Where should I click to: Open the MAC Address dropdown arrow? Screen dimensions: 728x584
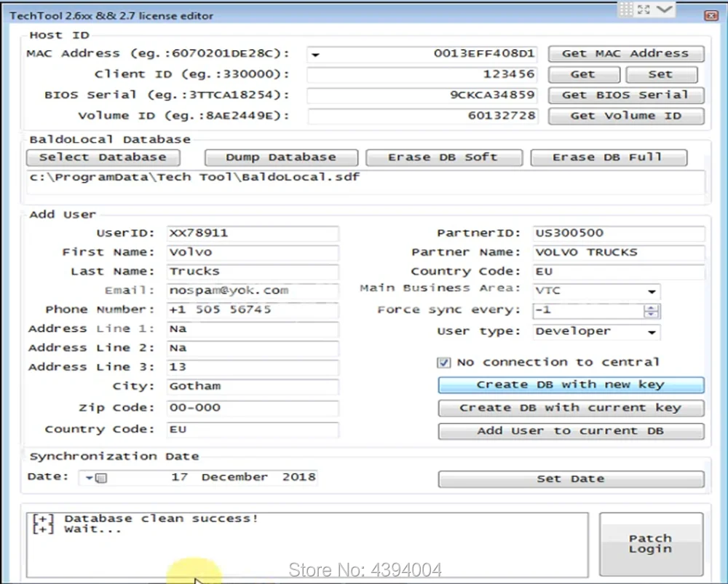316,55
